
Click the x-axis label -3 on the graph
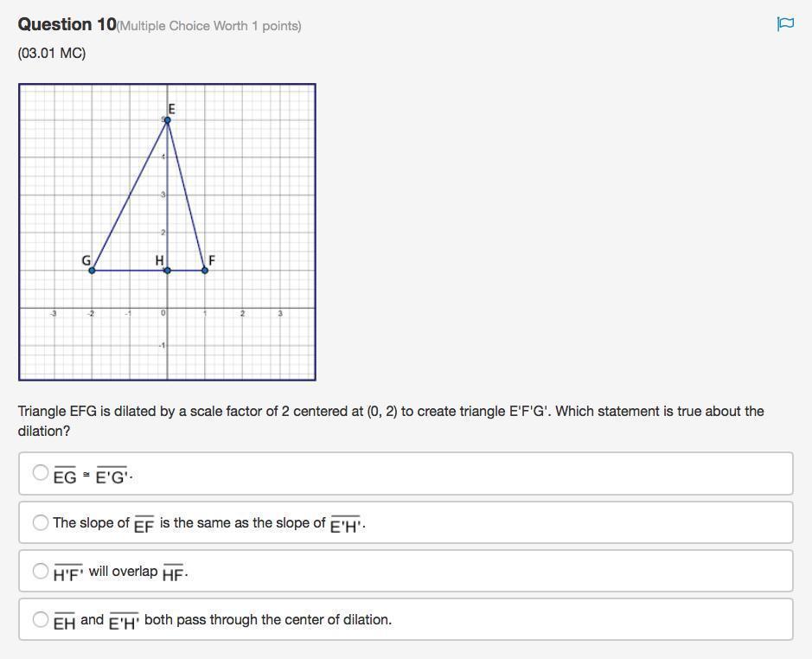click(x=54, y=313)
